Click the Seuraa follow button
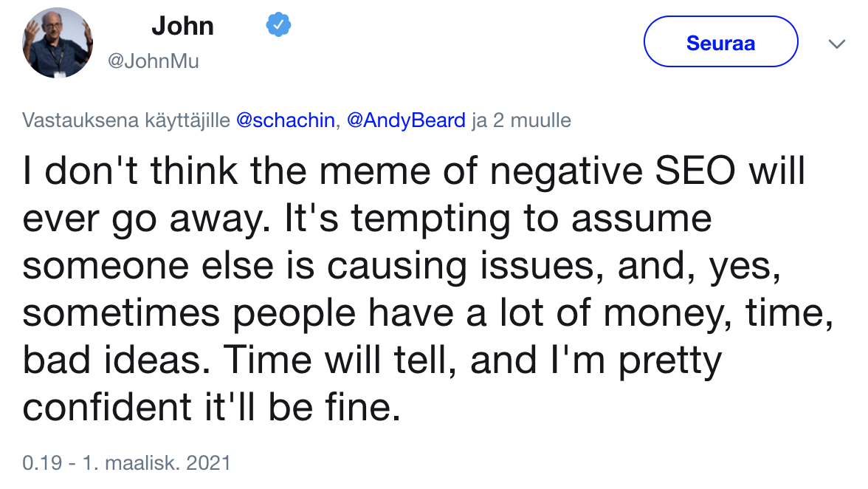The image size is (868, 489). (x=720, y=41)
